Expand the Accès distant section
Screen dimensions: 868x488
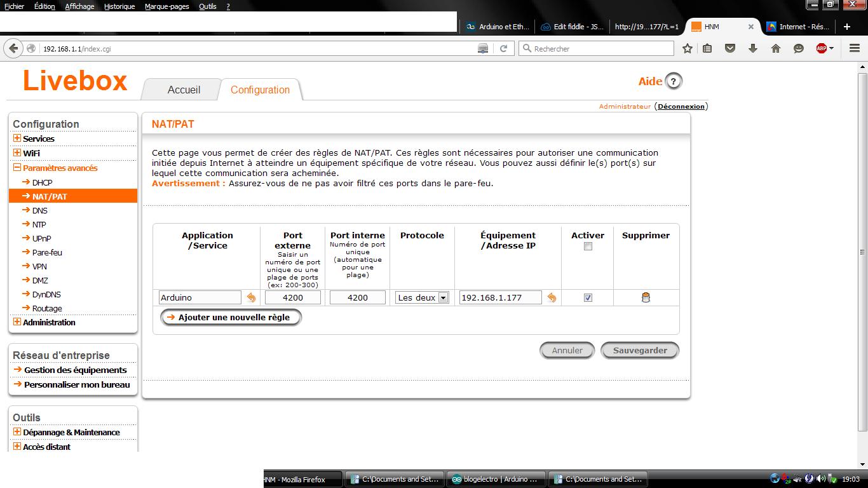pyautogui.click(x=17, y=447)
